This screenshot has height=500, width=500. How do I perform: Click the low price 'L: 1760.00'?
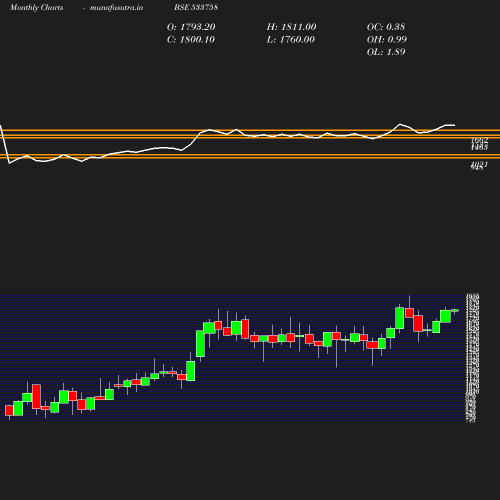tap(291, 40)
